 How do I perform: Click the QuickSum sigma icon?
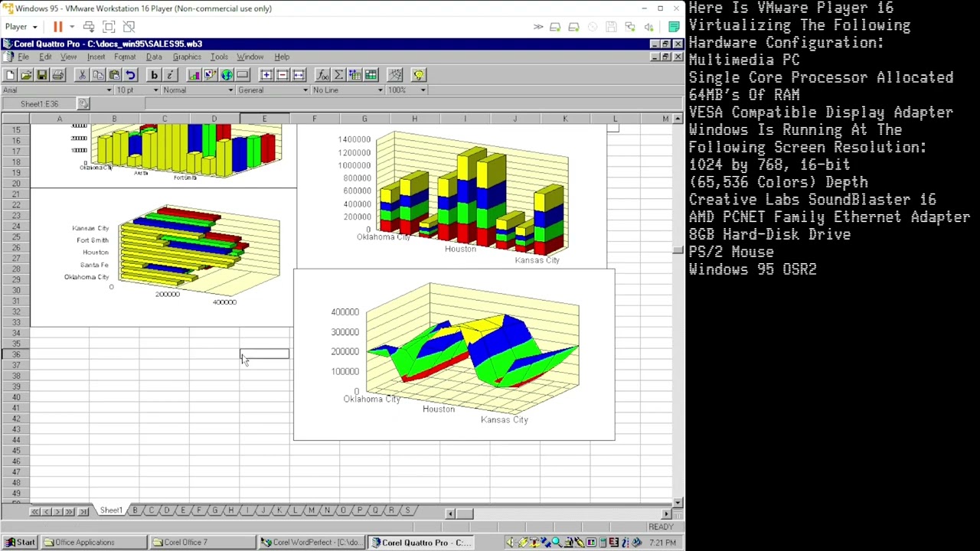pyautogui.click(x=338, y=75)
